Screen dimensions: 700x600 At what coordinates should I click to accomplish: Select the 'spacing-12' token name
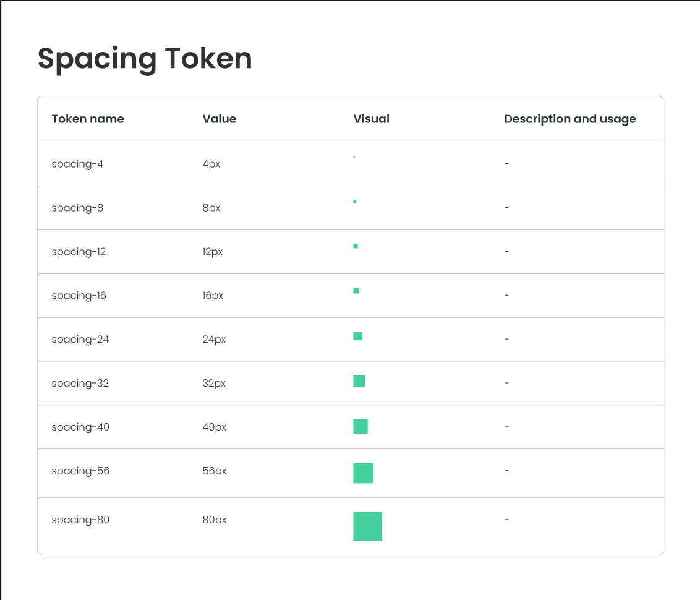coord(79,252)
